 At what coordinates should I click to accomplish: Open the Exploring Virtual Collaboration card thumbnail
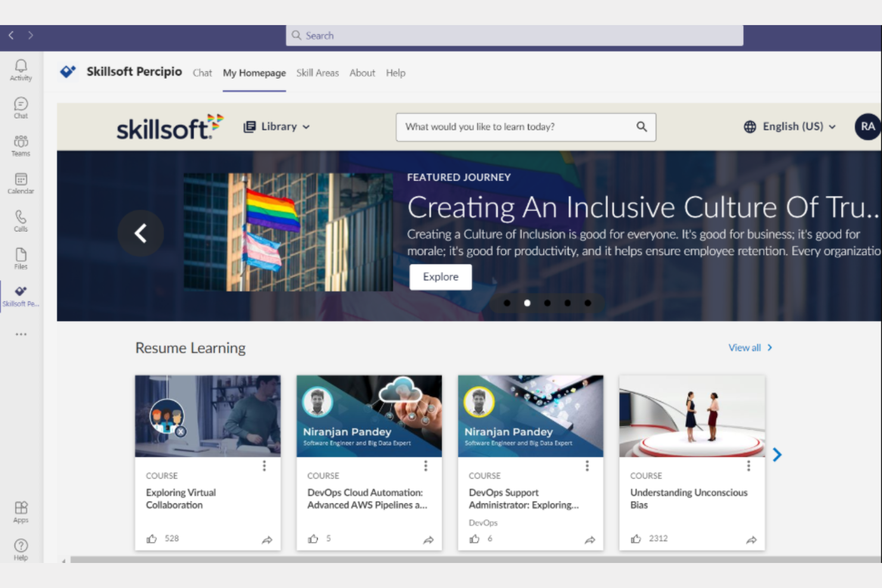pos(207,416)
